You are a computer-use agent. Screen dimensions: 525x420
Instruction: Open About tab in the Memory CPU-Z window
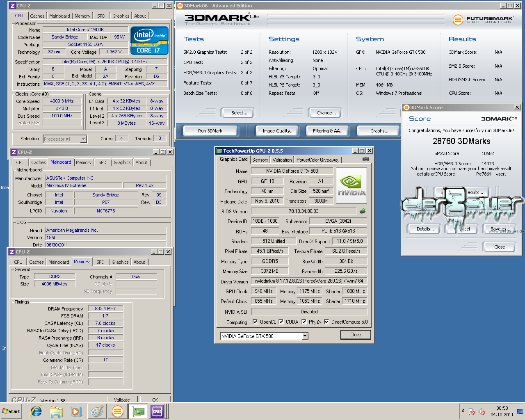click(139, 262)
